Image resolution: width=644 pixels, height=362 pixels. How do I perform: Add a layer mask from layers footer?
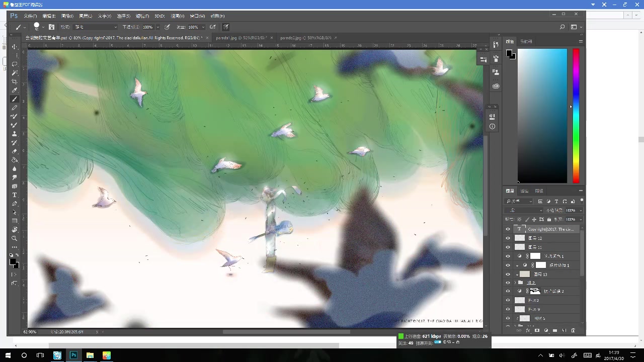pyautogui.click(x=537, y=330)
